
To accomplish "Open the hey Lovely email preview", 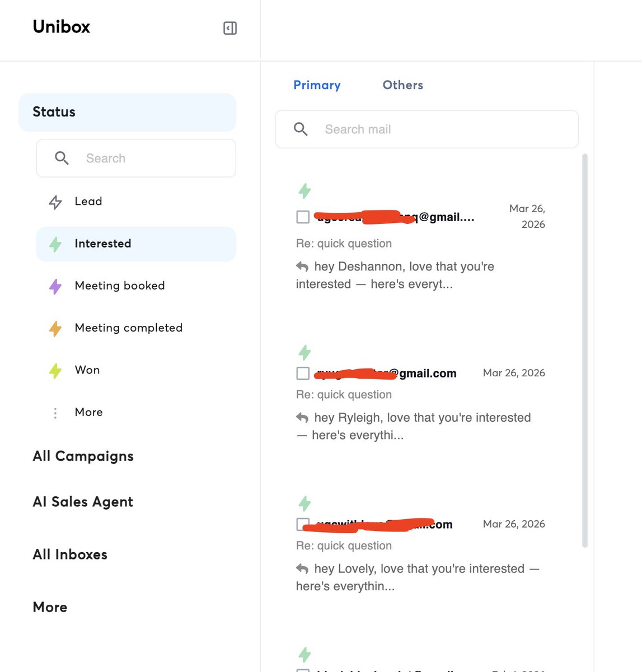I will [x=418, y=577].
